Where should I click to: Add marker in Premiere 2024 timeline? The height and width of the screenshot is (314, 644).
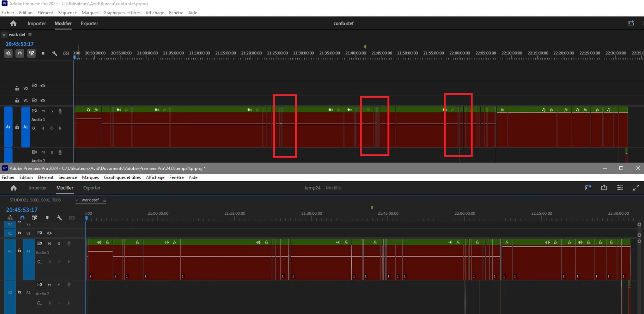coord(47,218)
